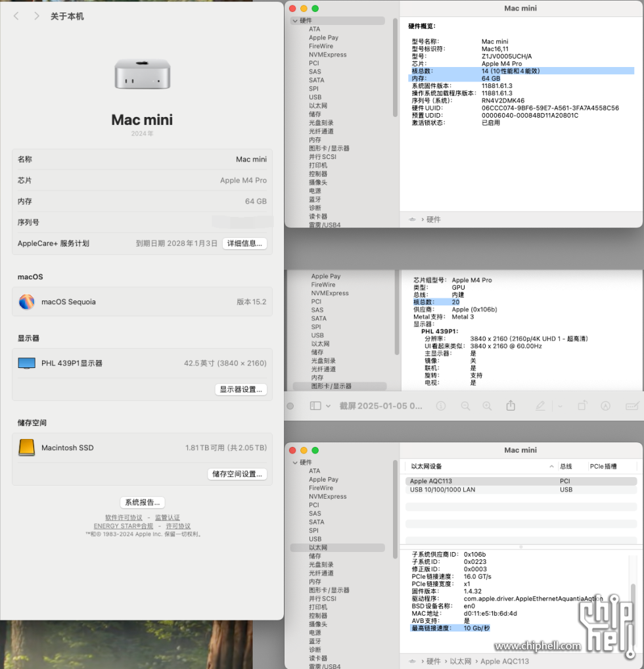Select 图形卡/显示器 in top System Information sidebar
Image resolution: width=644 pixels, height=669 pixels.
click(x=329, y=148)
